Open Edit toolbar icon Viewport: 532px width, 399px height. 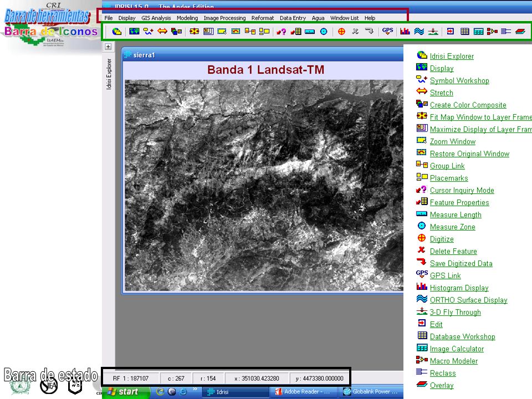pyautogui.click(x=451, y=32)
